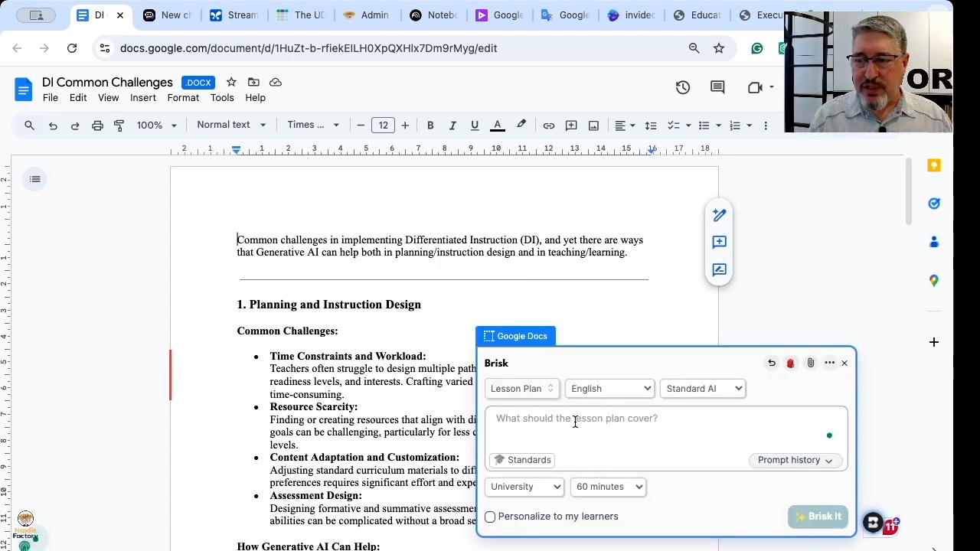Open the 60 minutes duration dropdown

pyautogui.click(x=608, y=487)
